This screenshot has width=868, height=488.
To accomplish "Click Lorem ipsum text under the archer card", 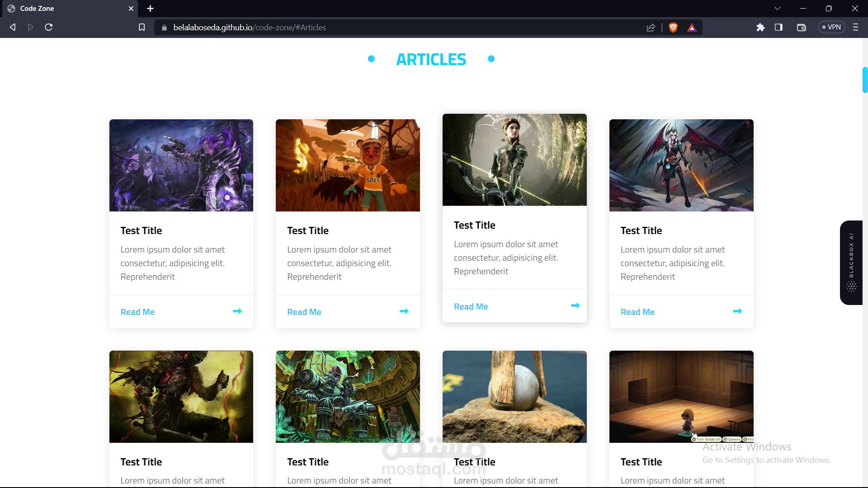I will pyautogui.click(x=506, y=258).
